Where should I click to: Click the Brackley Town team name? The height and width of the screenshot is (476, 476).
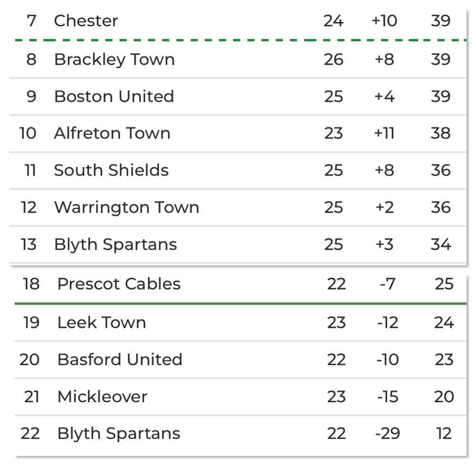[x=114, y=59]
